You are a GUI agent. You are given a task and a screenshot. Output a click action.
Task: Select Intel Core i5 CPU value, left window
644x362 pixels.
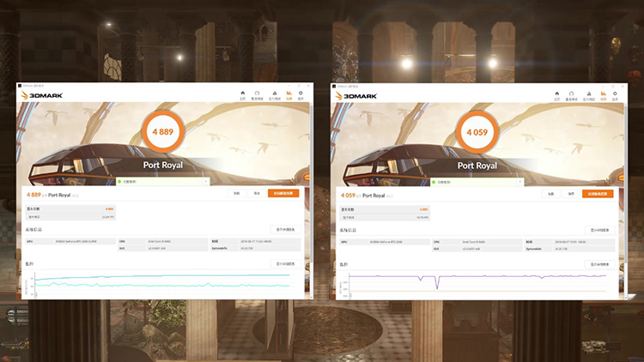160,241
